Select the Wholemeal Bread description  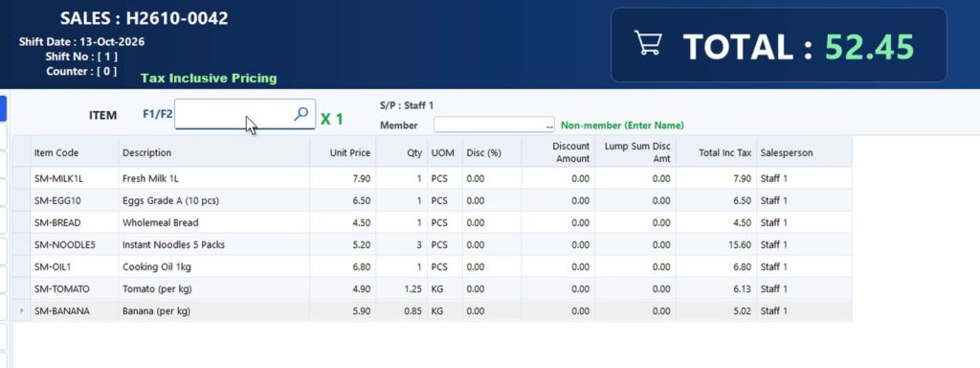pyautogui.click(x=213, y=222)
